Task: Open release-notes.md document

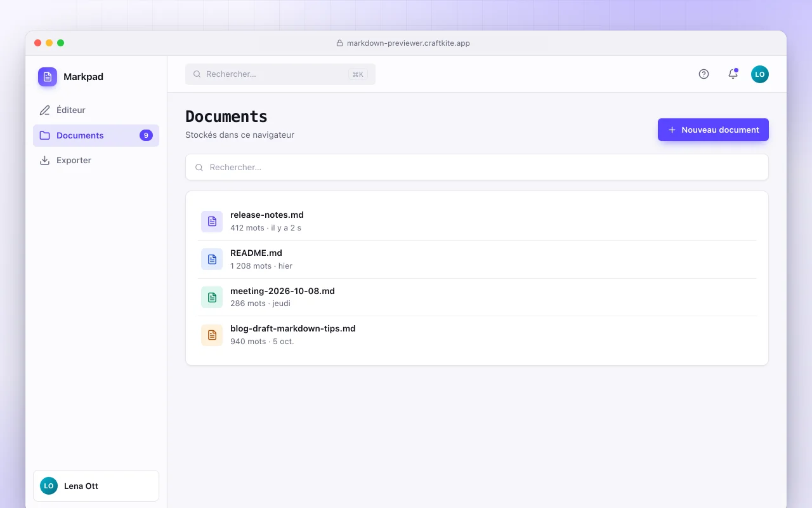Action: [x=477, y=222]
